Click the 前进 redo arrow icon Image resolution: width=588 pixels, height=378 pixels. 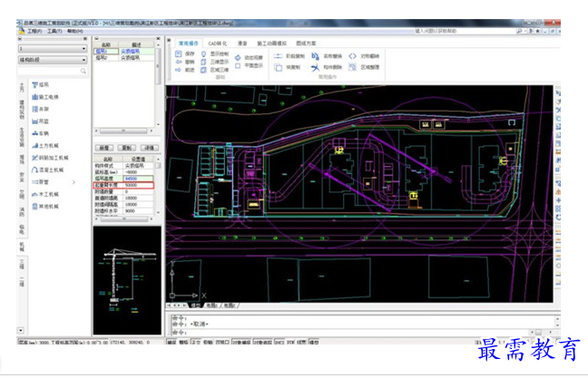click(179, 70)
